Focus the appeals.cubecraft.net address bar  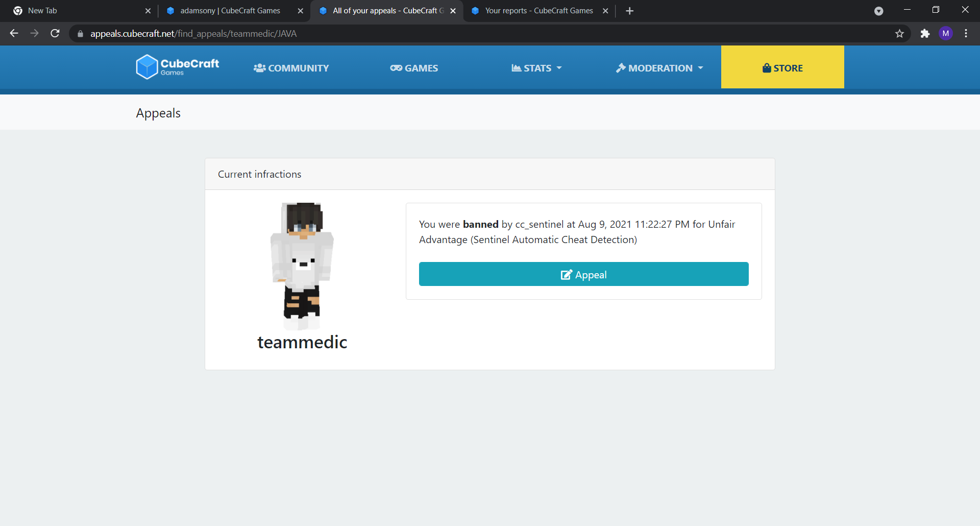pos(489,34)
